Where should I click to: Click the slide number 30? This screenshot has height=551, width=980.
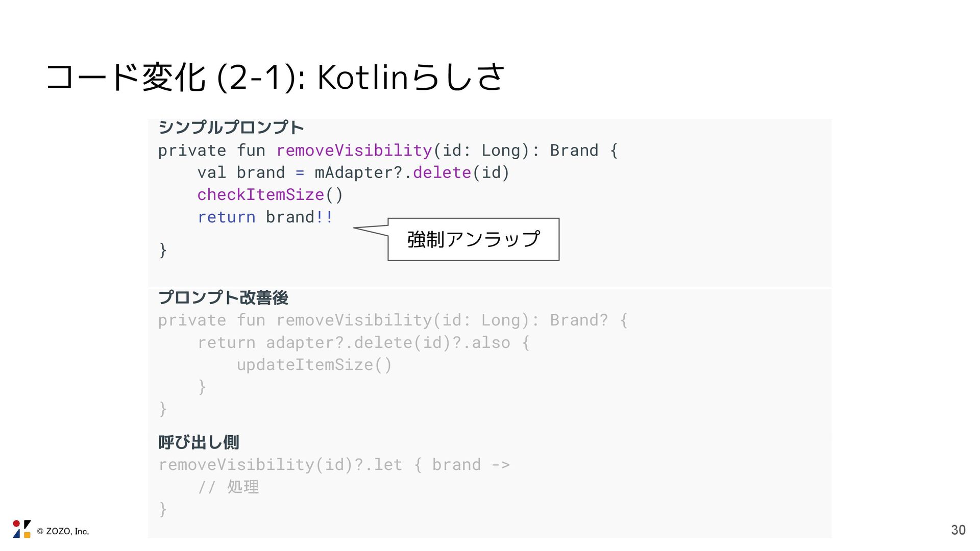(x=958, y=530)
